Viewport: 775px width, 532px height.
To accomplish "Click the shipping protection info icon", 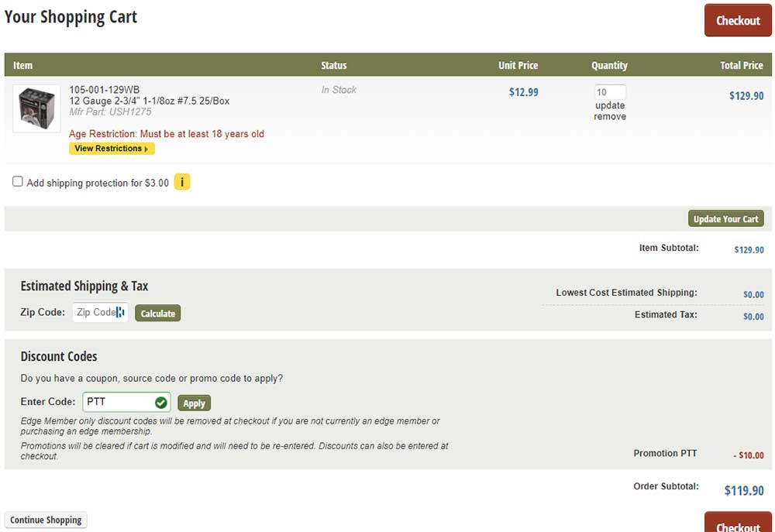I will tap(182, 183).
